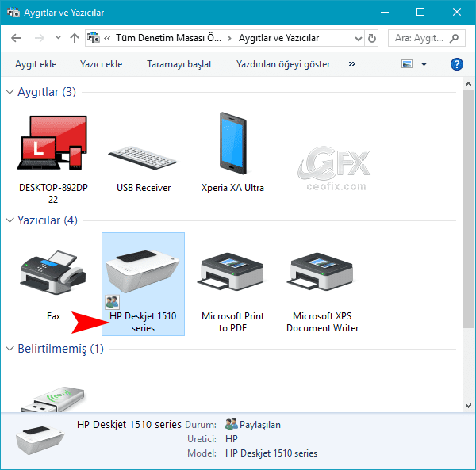Click the Yazıcılar (4) group heading text

point(48,220)
